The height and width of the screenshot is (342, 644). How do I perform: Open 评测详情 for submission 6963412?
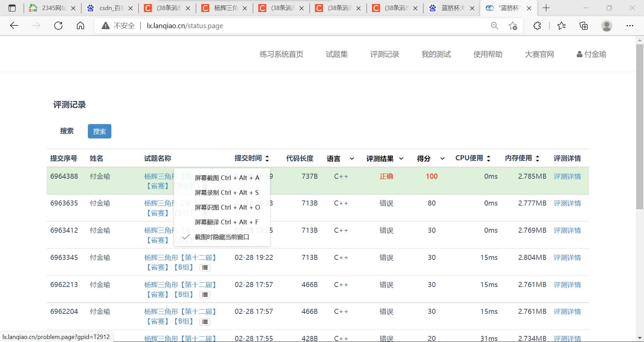[x=567, y=230]
